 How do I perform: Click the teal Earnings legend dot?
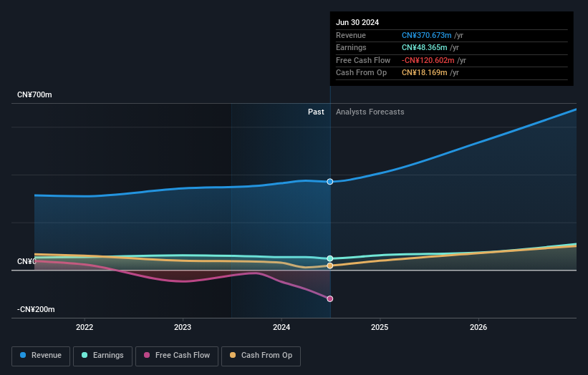(x=85, y=355)
